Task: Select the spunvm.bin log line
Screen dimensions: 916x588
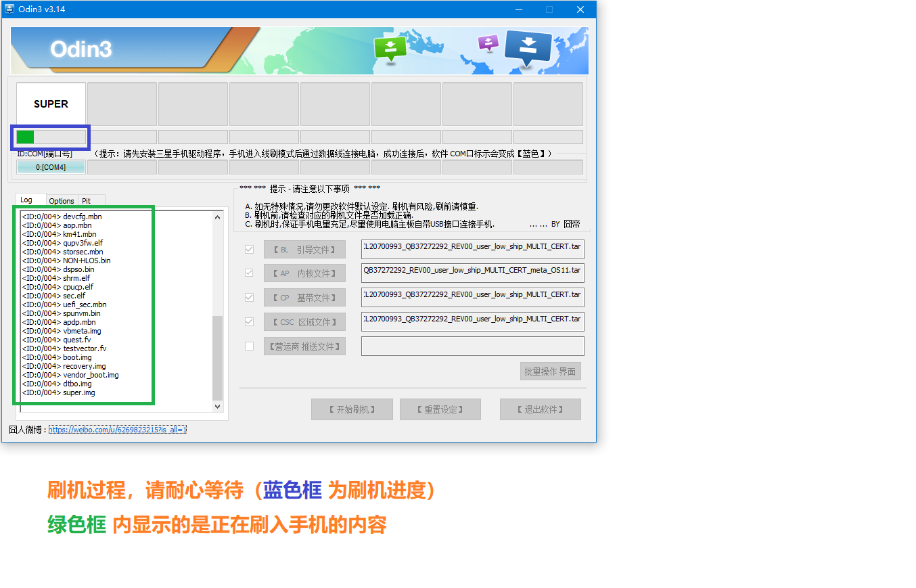Action: pyautogui.click(x=61, y=313)
